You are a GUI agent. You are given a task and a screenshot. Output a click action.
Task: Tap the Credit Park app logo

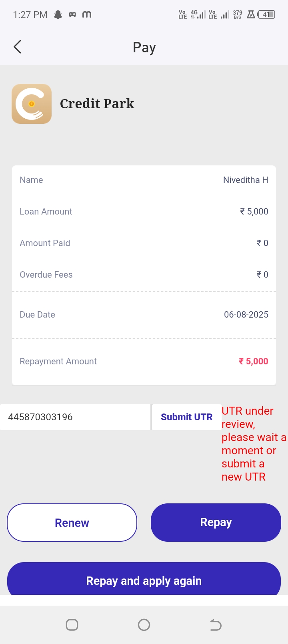point(32,104)
